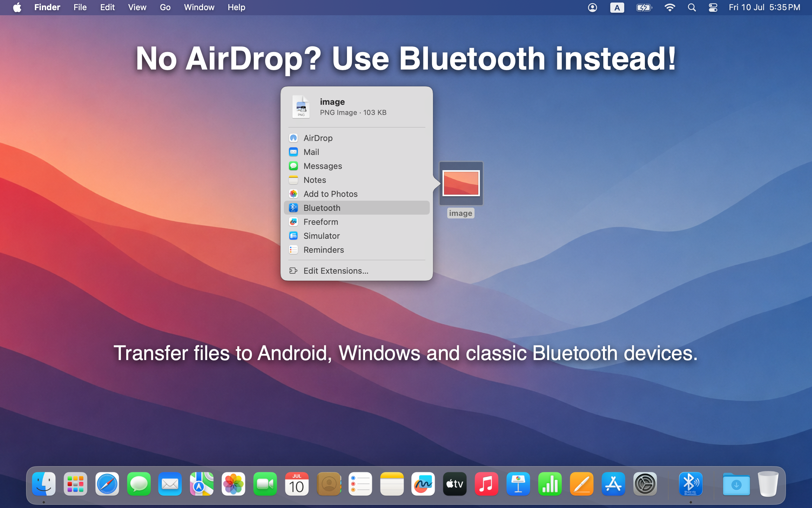Launch Maps from the Dock
Viewport: 812px width, 508px height.
pyautogui.click(x=202, y=484)
